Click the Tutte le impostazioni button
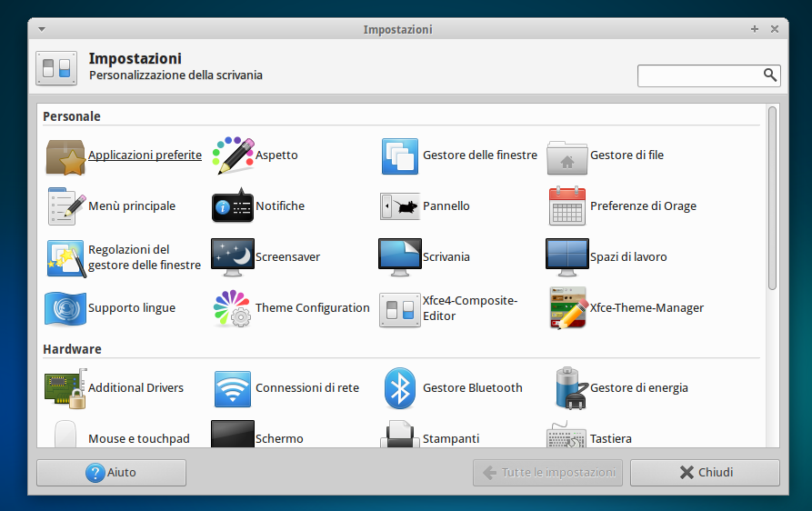This screenshot has height=511, width=812. (x=547, y=473)
